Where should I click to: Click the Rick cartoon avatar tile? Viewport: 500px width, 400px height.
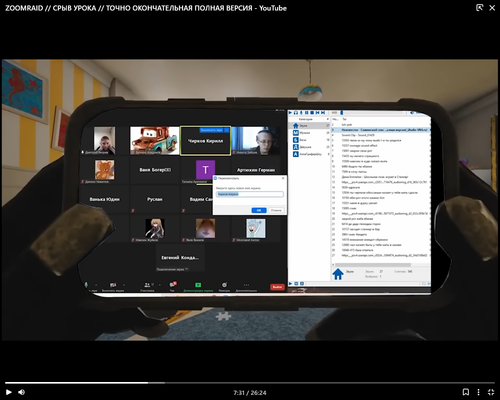click(x=256, y=228)
